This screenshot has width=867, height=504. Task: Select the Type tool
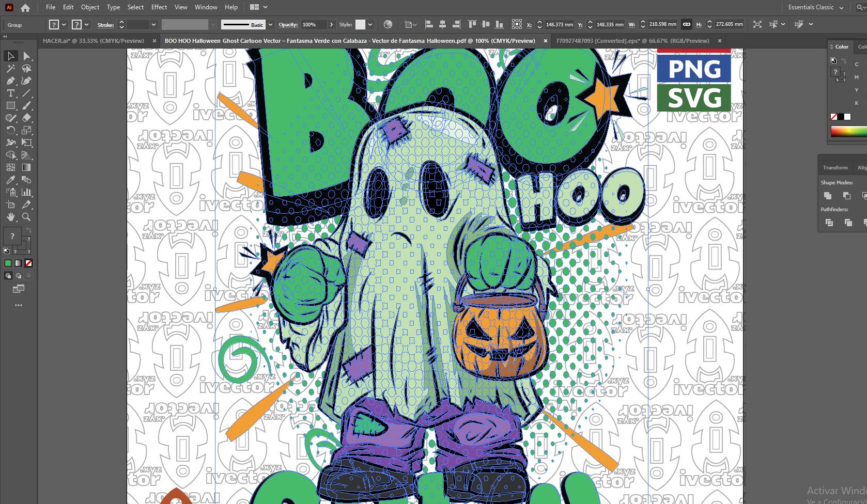tap(10, 93)
